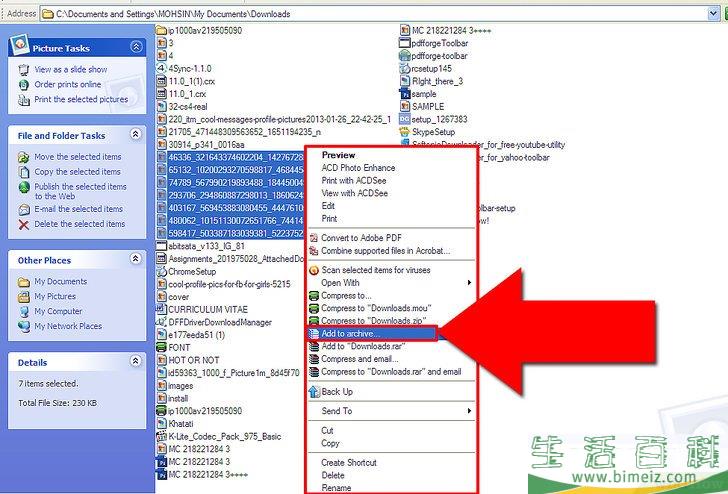Choose Compress and email... entry
The image size is (728, 494).
coord(359,359)
